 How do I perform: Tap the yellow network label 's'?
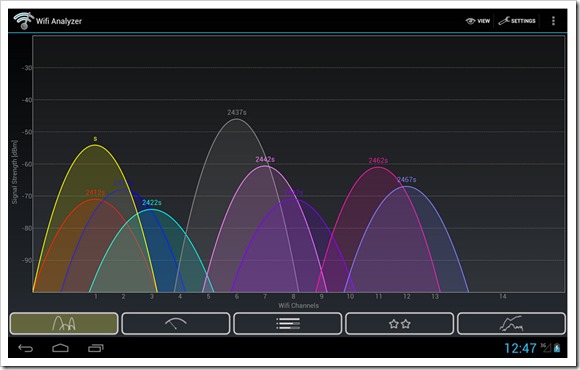point(95,139)
